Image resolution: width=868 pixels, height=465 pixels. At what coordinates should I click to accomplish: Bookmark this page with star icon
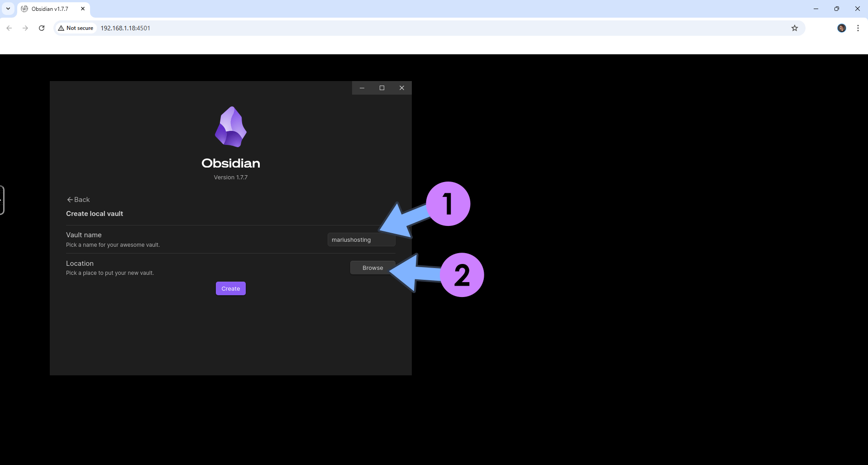pyautogui.click(x=795, y=28)
